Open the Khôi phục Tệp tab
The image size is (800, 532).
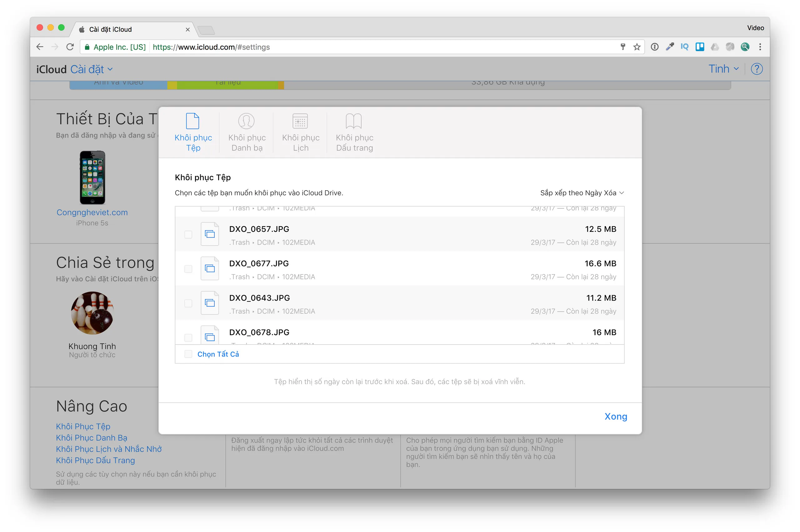[193, 132]
